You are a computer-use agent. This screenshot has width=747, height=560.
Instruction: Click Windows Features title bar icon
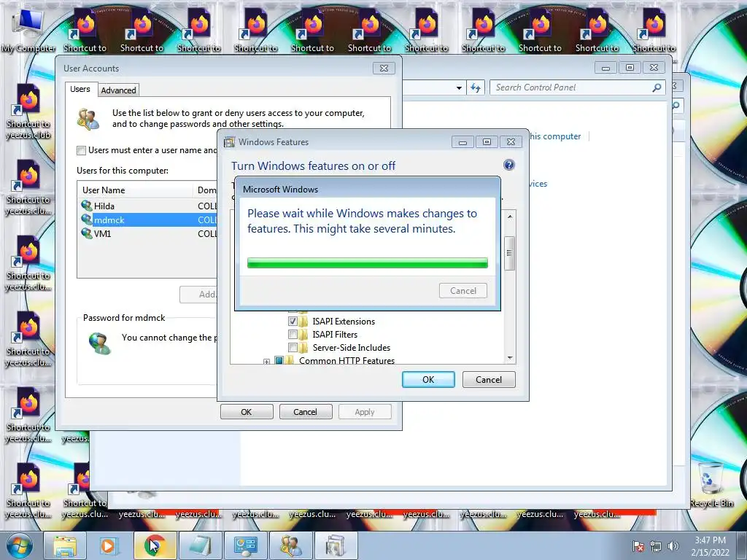point(230,142)
